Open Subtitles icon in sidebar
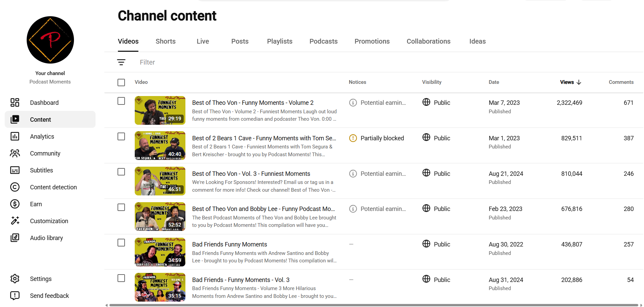This screenshot has width=644, height=307. (x=15, y=170)
